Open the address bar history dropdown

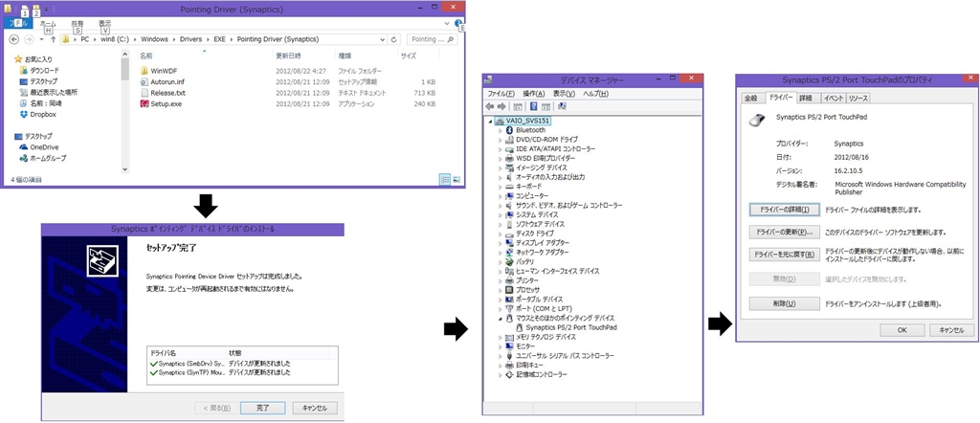[383, 39]
